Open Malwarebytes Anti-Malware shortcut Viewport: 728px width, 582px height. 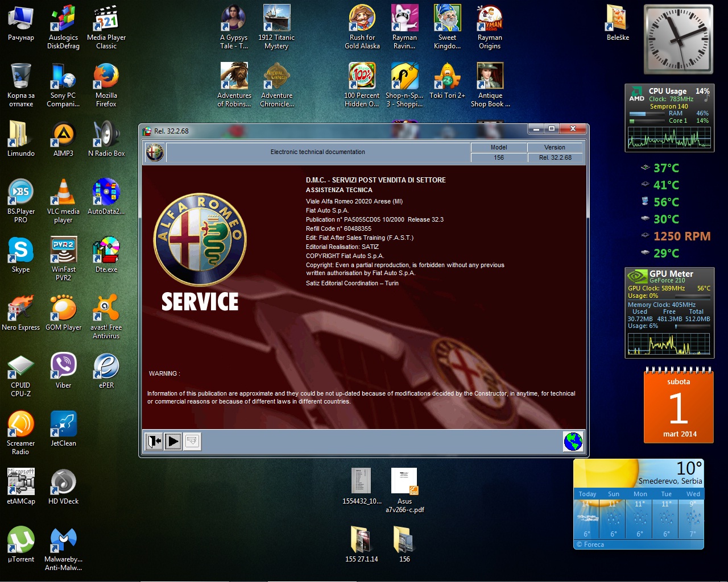tap(64, 549)
